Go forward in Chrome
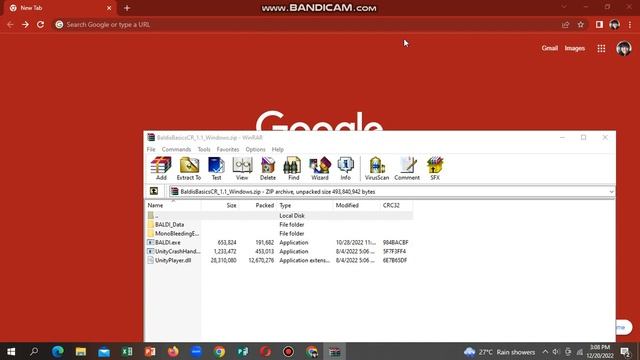This screenshot has width=640, height=360. 25,24
